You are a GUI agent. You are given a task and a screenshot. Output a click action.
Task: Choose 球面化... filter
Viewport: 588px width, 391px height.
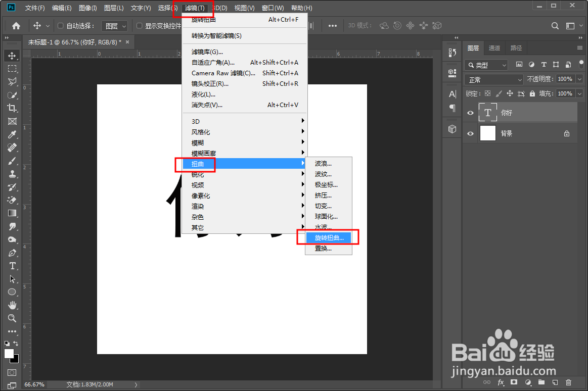pos(329,217)
